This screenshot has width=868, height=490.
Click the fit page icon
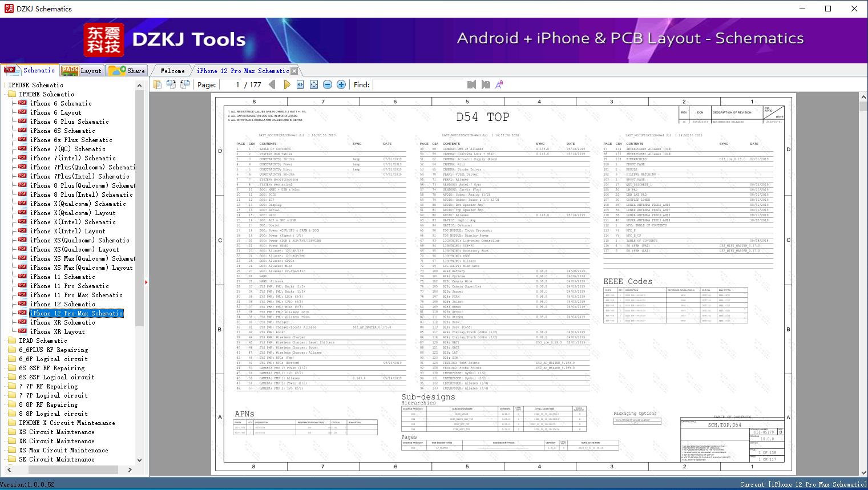314,84
